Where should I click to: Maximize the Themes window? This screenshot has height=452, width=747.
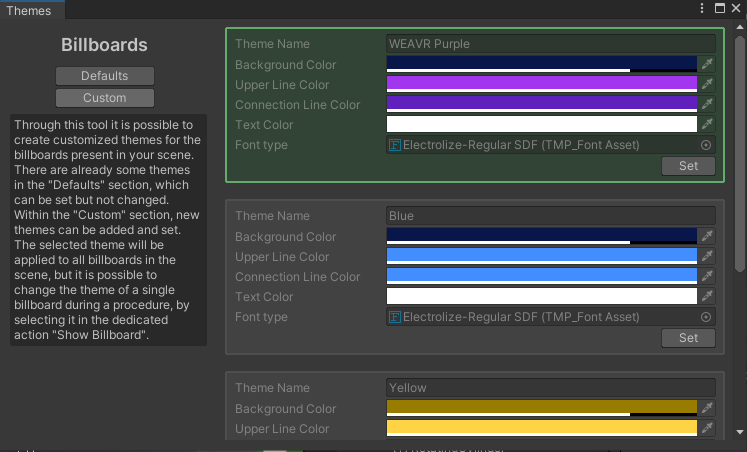pyautogui.click(x=720, y=8)
